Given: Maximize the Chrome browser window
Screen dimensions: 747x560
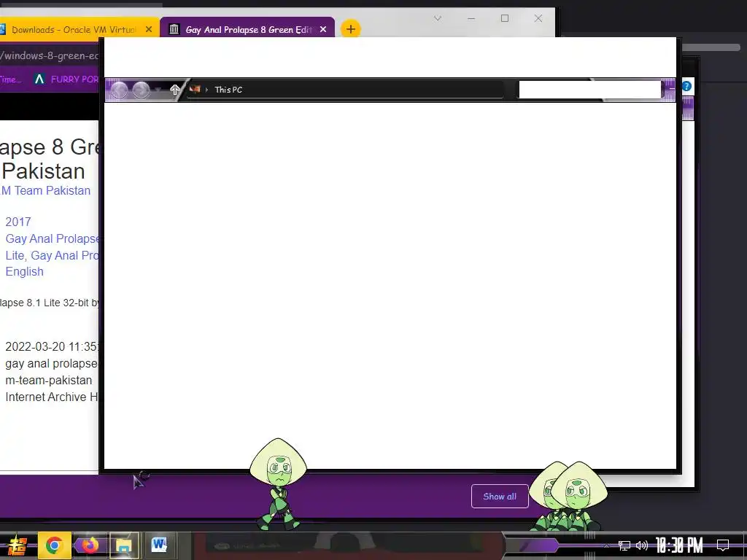Looking at the screenshot, I should (505, 18).
